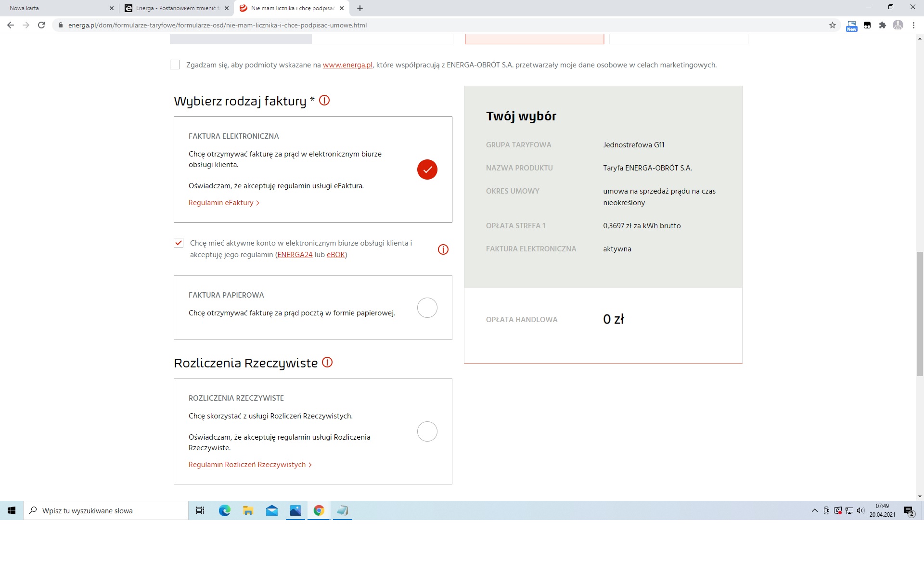Click the Windows search box
924x587 pixels.
click(106, 510)
